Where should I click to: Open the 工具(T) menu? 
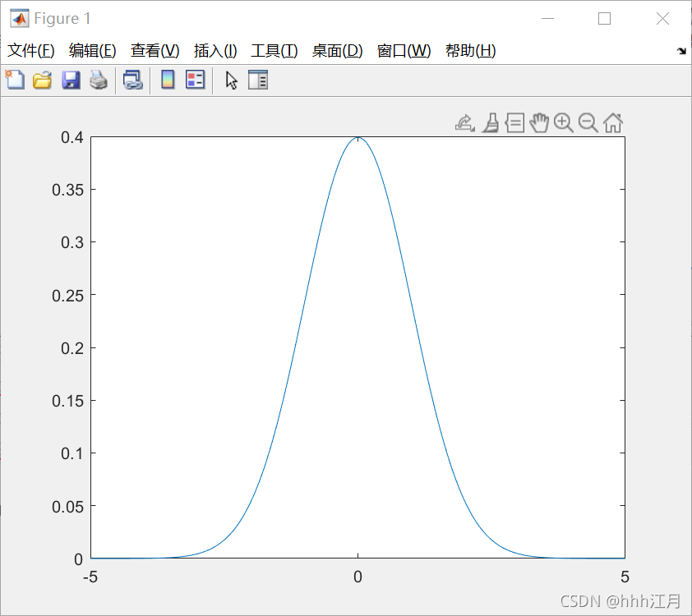coord(274,51)
